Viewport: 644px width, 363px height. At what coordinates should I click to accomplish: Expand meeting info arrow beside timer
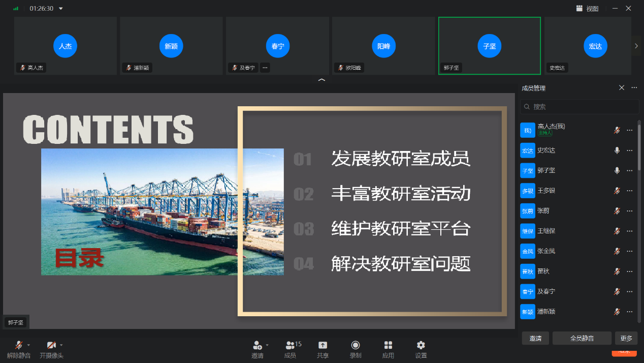tap(61, 9)
